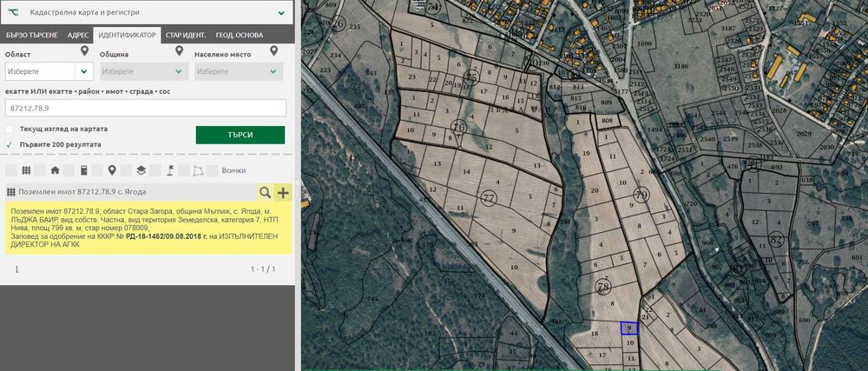Focus the identifier field containing 87212.78.9

(x=145, y=108)
